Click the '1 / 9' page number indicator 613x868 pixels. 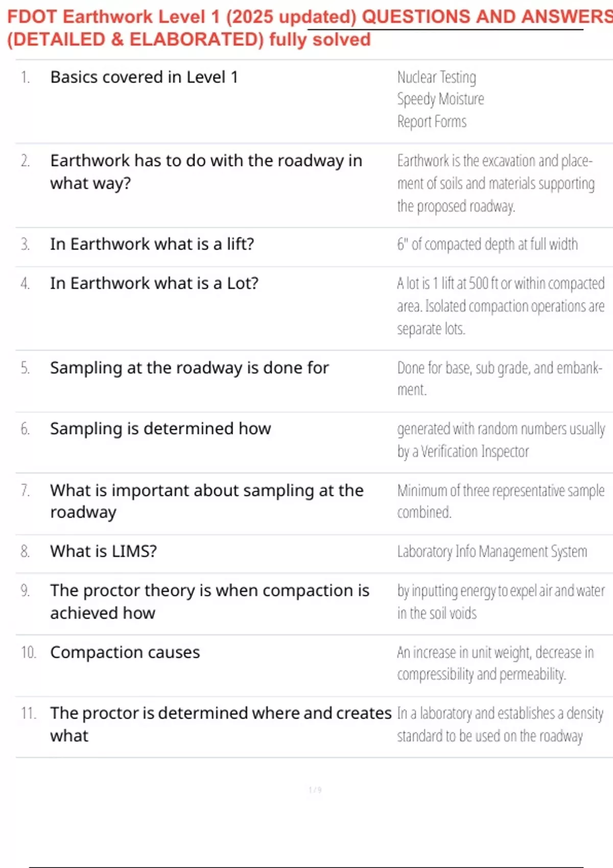(x=315, y=790)
